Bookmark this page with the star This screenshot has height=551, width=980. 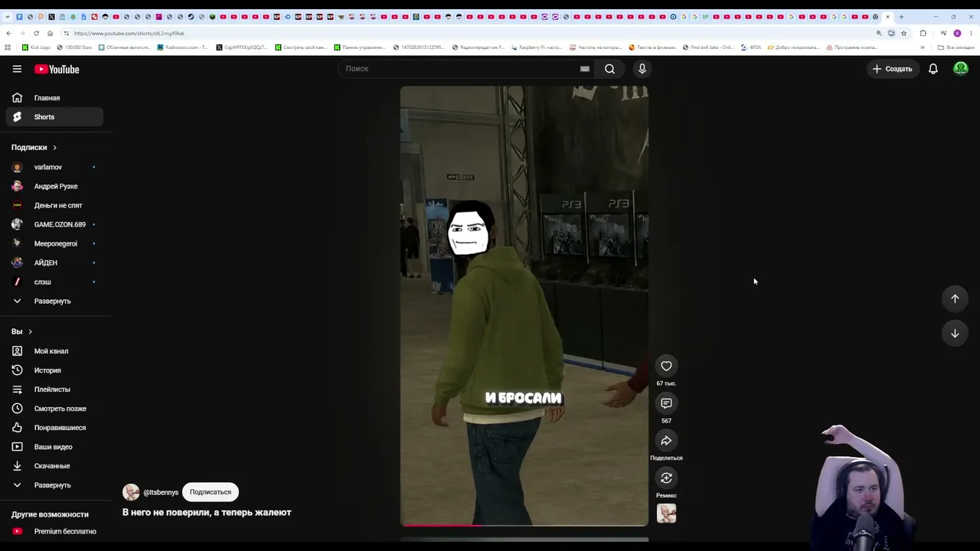tap(903, 34)
